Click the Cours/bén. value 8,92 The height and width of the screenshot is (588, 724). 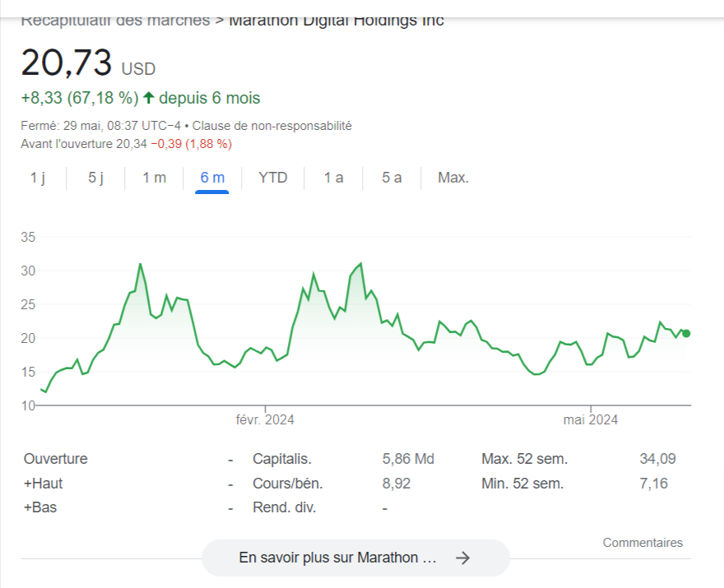coord(397,484)
